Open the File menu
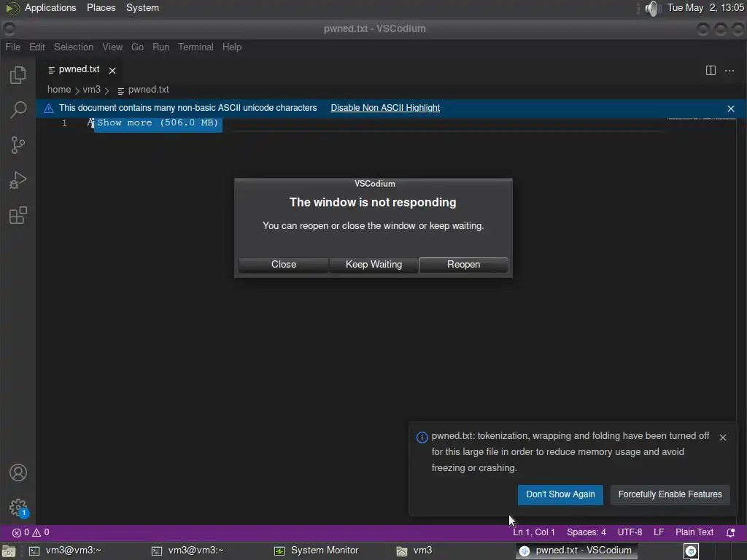Image resolution: width=747 pixels, height=560 pixels. [x=13, y=47]
